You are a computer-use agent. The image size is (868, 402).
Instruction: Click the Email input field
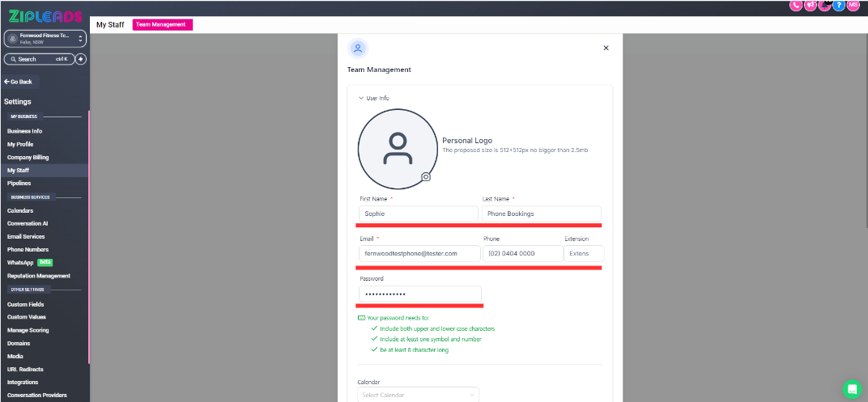419,253
